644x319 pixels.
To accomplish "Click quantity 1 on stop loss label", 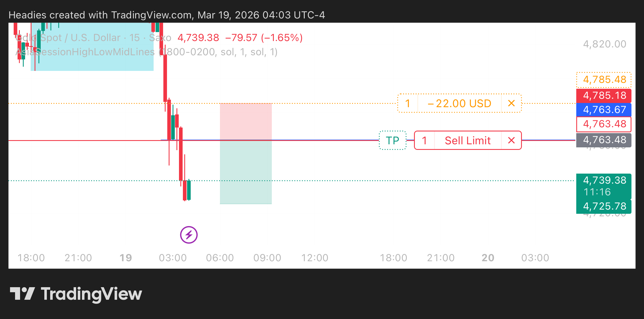I will [408, 103].
